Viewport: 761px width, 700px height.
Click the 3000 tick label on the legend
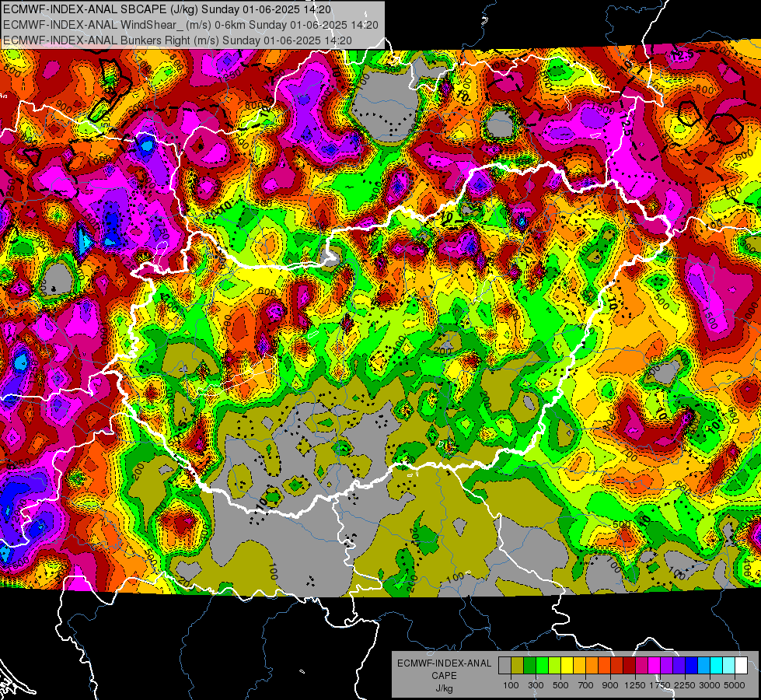(710, 685)
